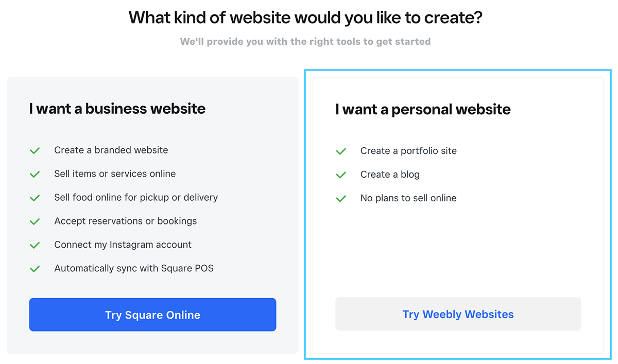Click the 'No plans to sell online' text
The height and width of the screenshot is (364, 618).
[408, 198]
